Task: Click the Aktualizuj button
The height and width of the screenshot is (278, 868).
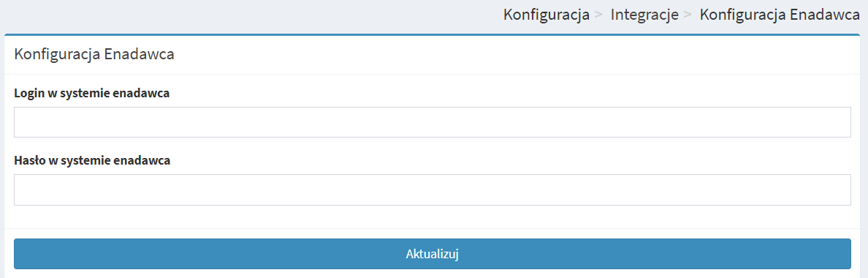Action: 433,254
